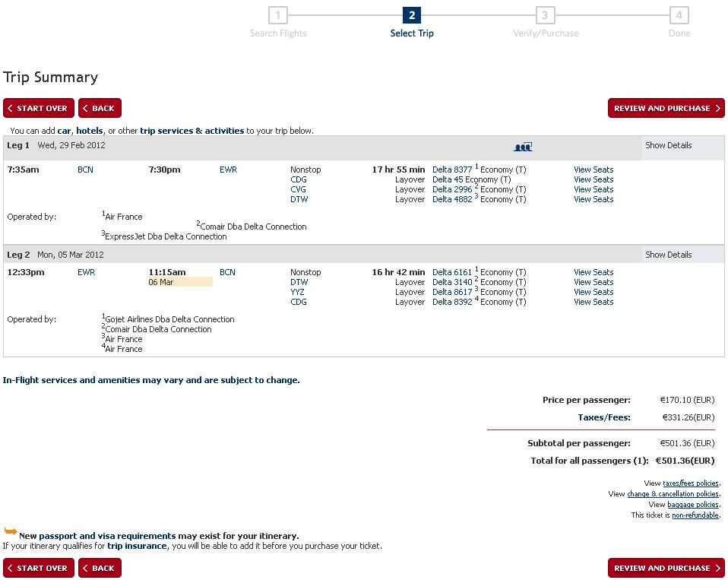This screenshot has height=580, width=728.
Task: Click the Taxes/Fees link in price summary
Action: (x=603, y=417)
